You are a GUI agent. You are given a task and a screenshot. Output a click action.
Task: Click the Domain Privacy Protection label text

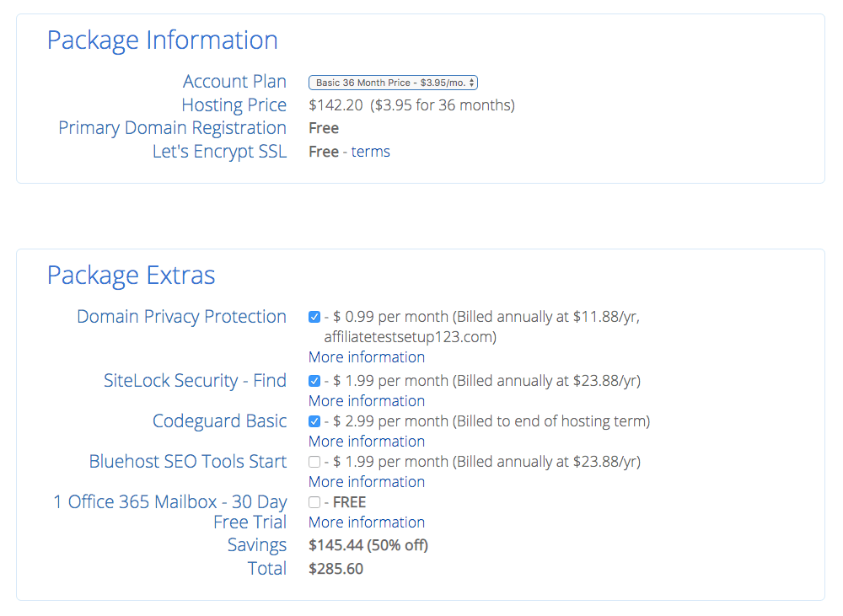tap(181, 317)
